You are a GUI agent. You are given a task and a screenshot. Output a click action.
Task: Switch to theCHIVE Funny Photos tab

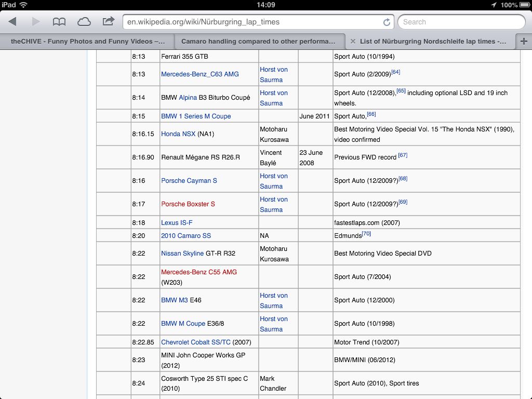point(87,42)
